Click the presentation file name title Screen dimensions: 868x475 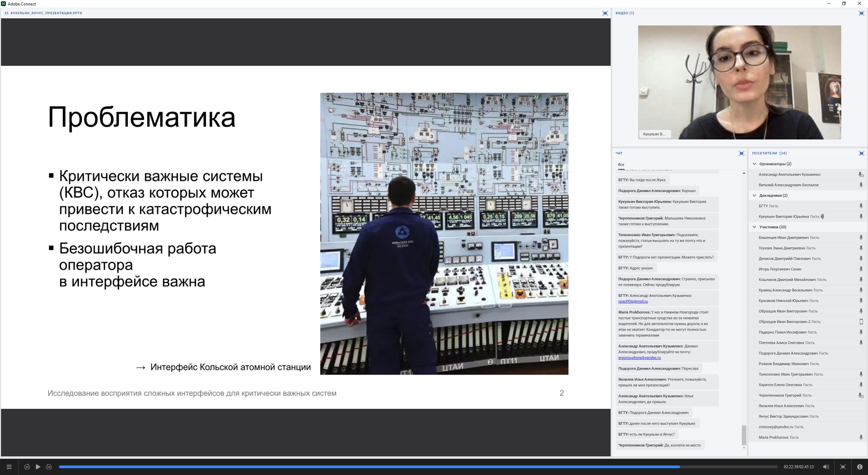click(x=43, y=13)
